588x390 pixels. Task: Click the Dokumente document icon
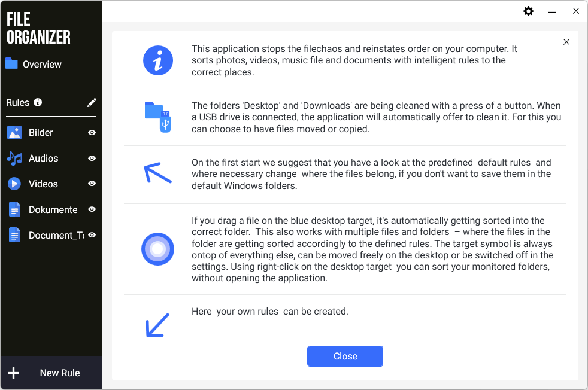pyautogui.click(x=14, y=210)
